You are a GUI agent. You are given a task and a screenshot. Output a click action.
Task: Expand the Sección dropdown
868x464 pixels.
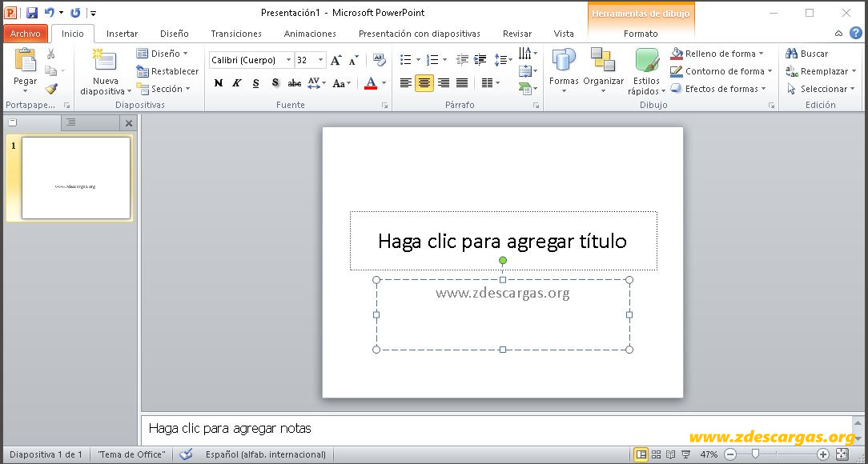(x=187, y=89)
